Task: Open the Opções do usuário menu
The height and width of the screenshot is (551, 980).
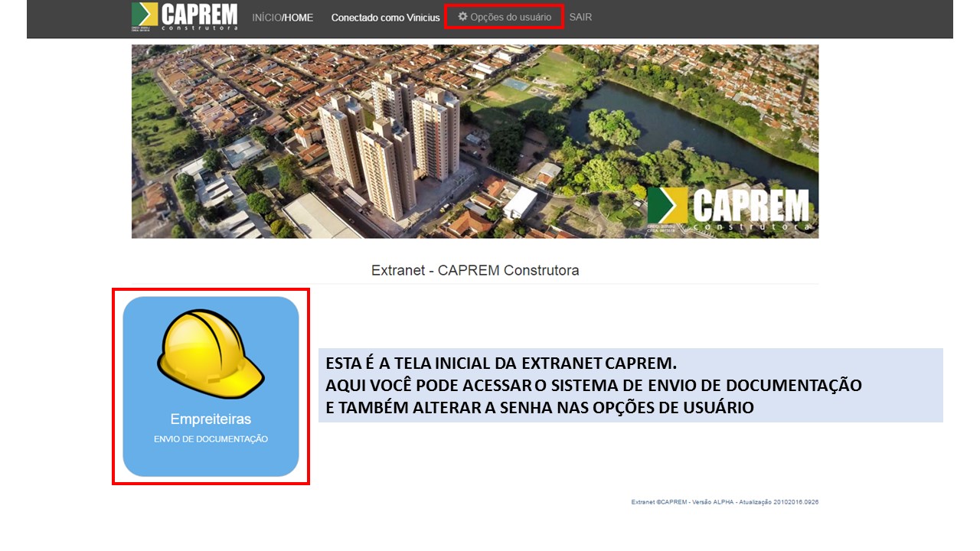Action: 510,17
